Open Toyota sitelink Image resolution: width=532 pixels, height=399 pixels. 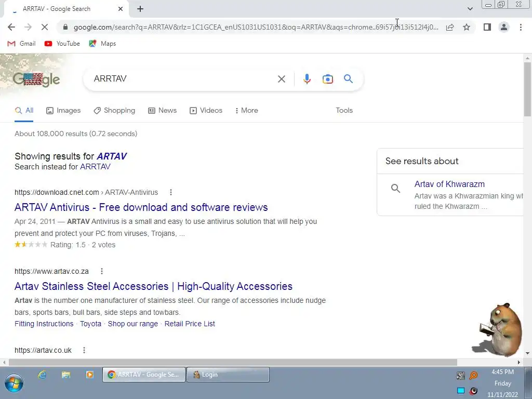coord(90,324)
